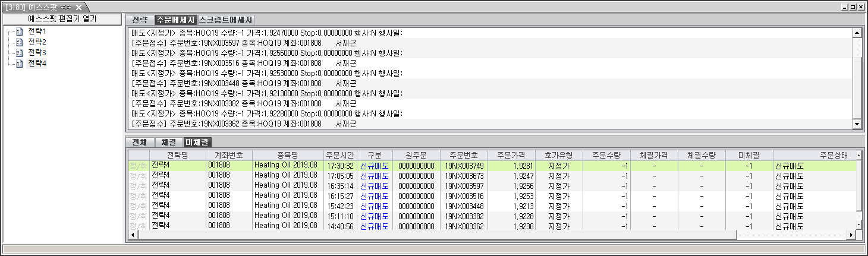Switch to the 스크립트메세지 tab
The width and height of the screenshot is (868, 256).
[226, 20]
